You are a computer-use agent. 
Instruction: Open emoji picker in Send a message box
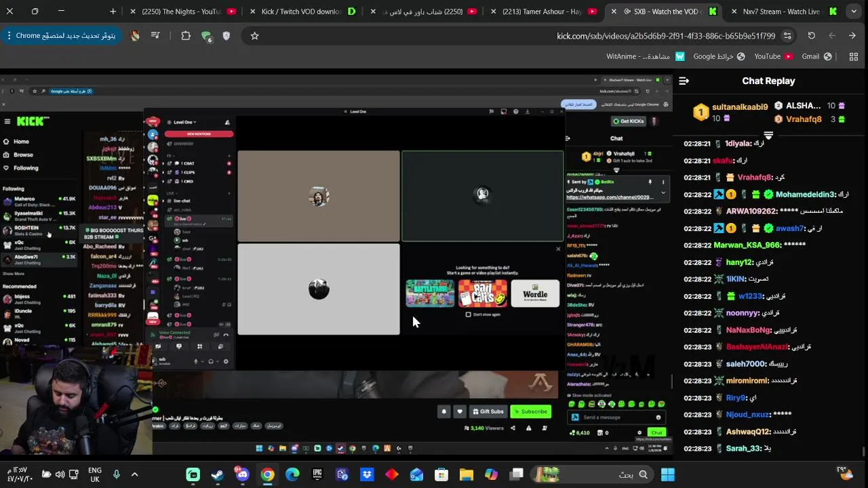pyautogui.click(x=658, y=418)
